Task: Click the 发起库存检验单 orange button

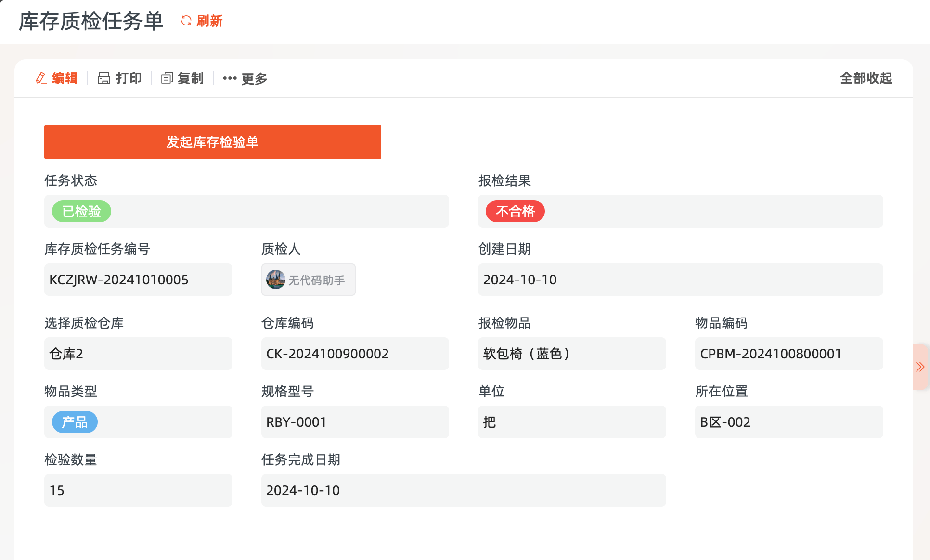Action: [212, 142]
